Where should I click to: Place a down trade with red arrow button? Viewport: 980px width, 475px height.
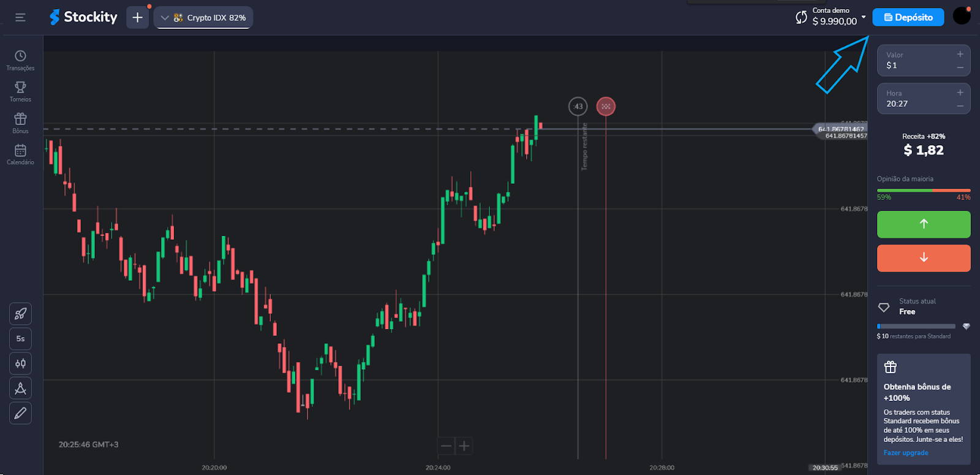tap(924, 258)
